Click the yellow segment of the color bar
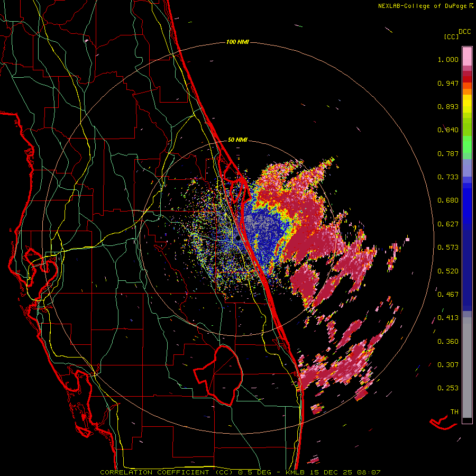The width and height of the screenshot is (476, 476). [467, 104]
